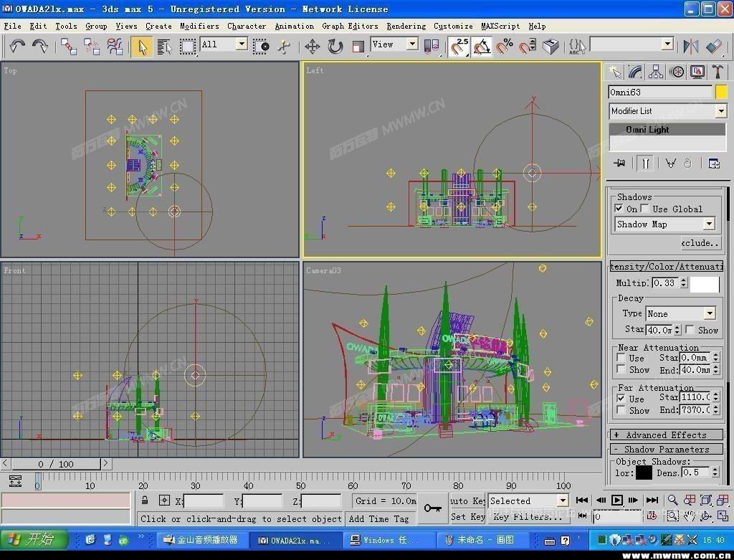Uncheck Shadows On checkbox
Viewport: 734px width, 560px height.
point(619,209)
